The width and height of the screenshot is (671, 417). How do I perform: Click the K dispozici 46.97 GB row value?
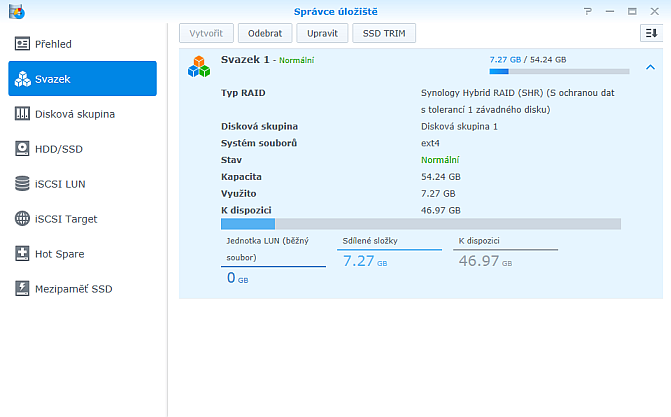[440, 210]
